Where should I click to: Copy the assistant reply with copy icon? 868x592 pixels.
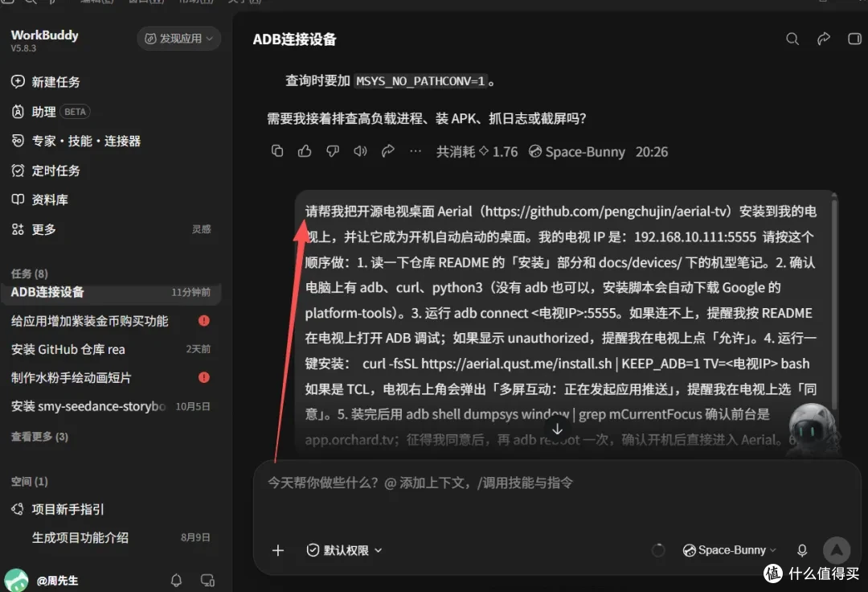[x=277, y=151]
